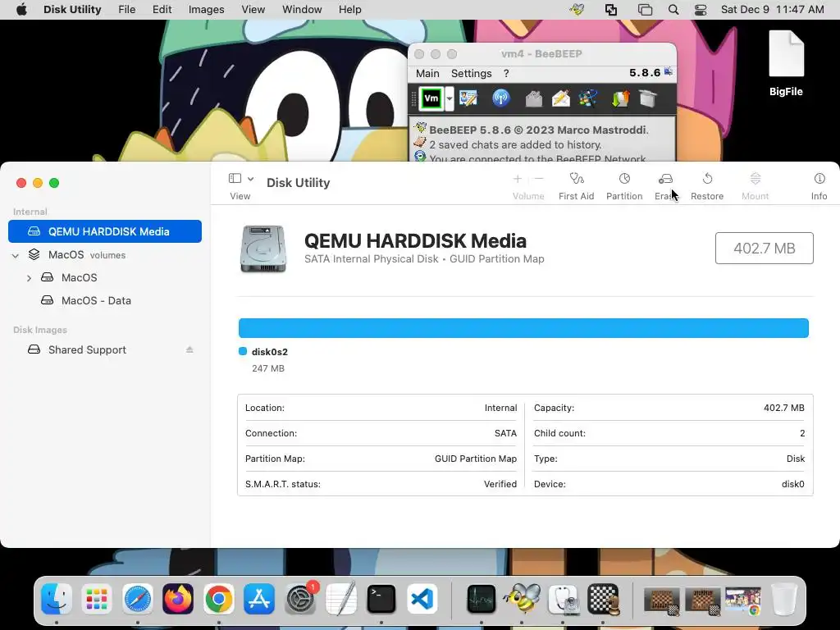Image resolution: width=840 pixels, height=630 pixels.
Task: Launch Firefox from the dock
Action: pos(178,598)
